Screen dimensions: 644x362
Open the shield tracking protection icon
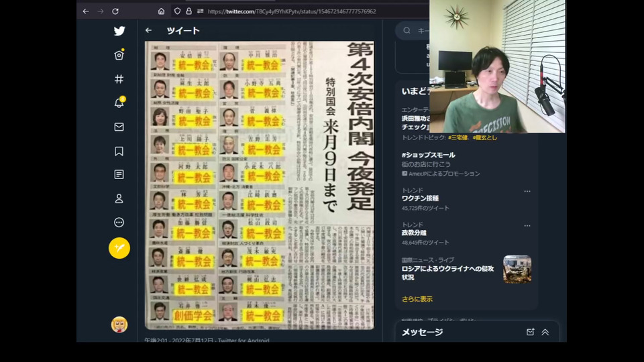click(x=177, y=11)
